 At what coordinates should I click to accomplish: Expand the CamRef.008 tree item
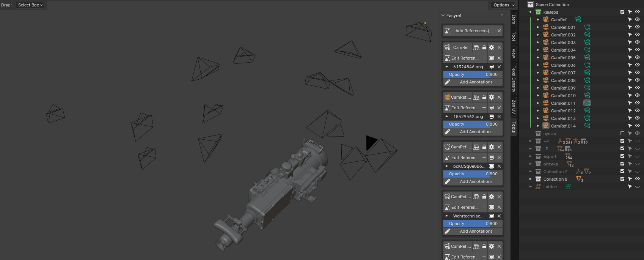coord(538,80)
